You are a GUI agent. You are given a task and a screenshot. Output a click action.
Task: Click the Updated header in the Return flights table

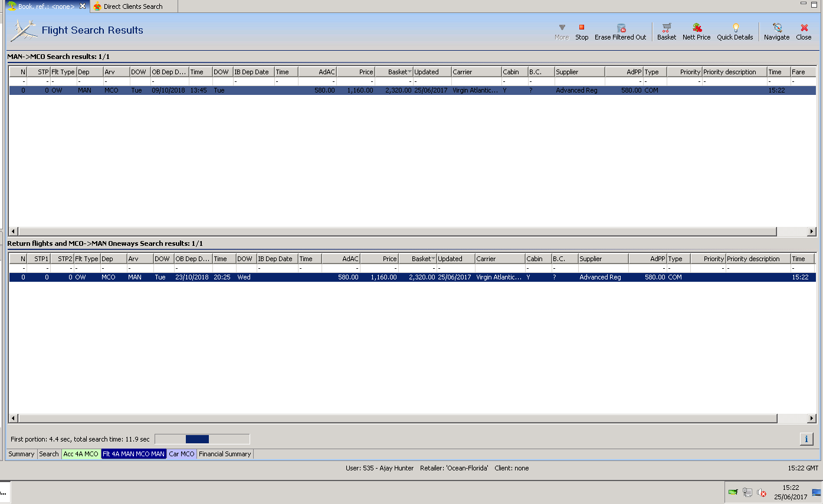pos(456,259)
